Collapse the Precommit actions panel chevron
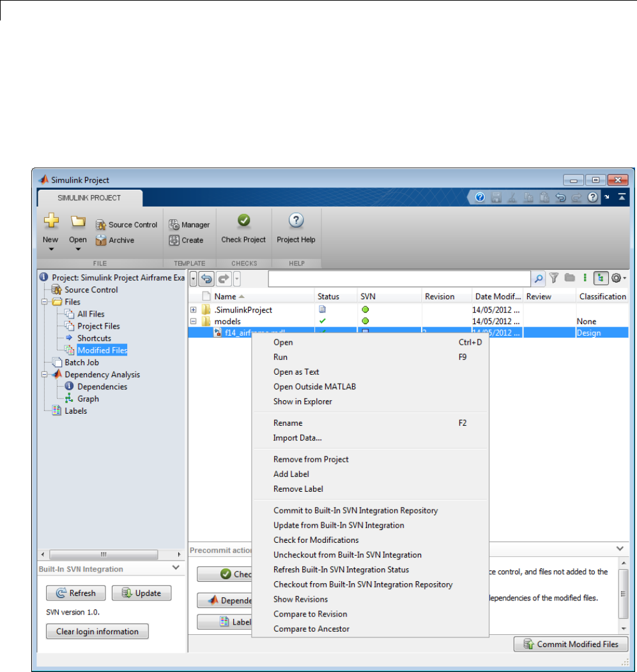Image resolution: width=637 pixels, height=672 pixels. coord(620,549)
